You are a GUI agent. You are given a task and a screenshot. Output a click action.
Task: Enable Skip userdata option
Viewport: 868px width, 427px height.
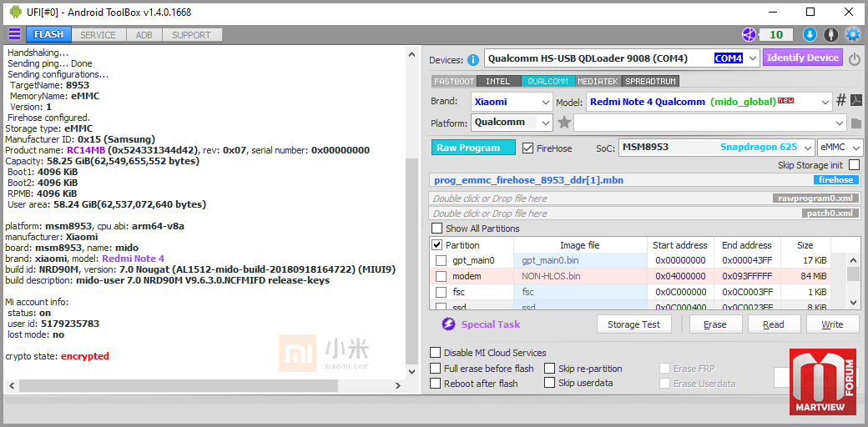point(549,383)
